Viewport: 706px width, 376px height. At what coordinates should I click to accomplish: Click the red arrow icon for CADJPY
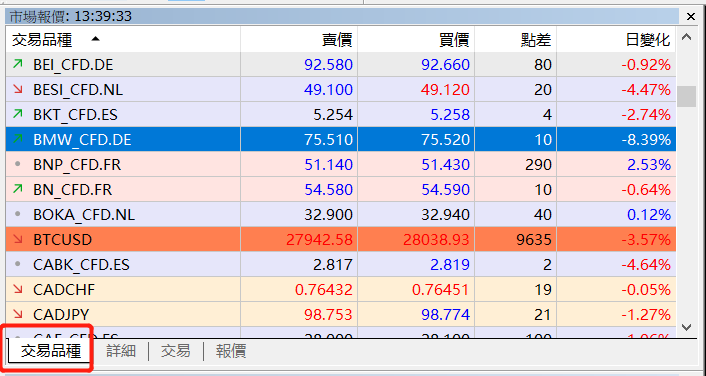18,314
